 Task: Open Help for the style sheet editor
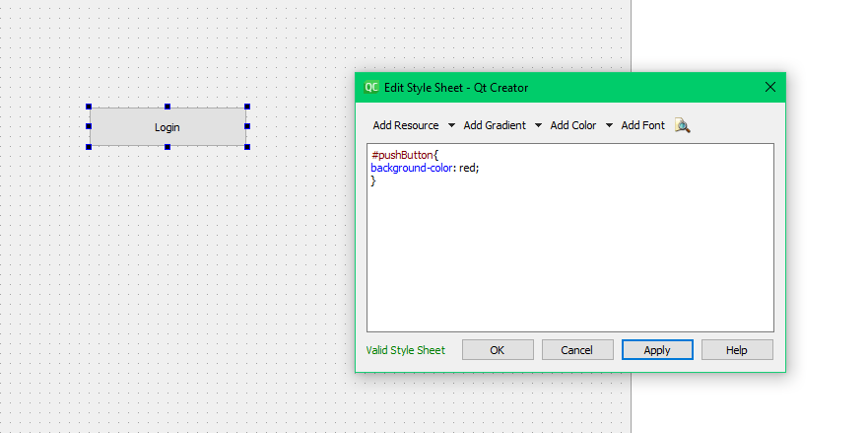[737, 350]
